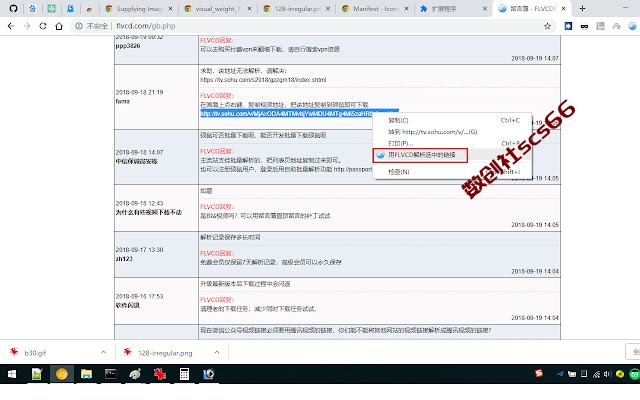Image resolution: width=640 pixels, height=400 pixels.
Task: Switch to the Supplying Images tab
Action: click(139, 9)
